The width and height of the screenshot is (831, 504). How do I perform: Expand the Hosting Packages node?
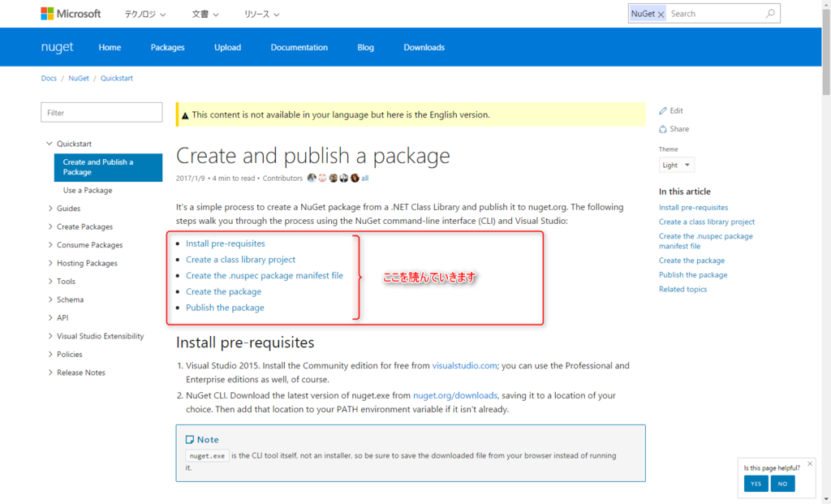click(x=50, y=263)
